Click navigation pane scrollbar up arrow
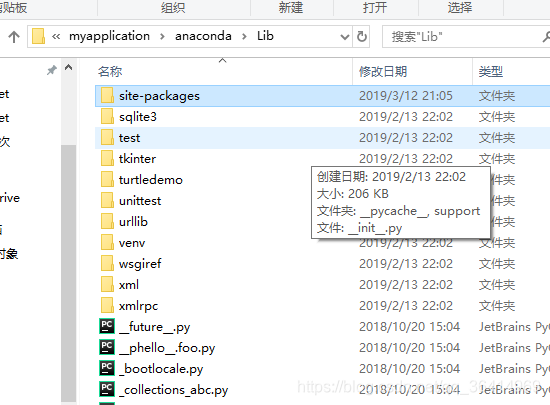The height and width of the screenshot is (405, 550). pos(69,67)
